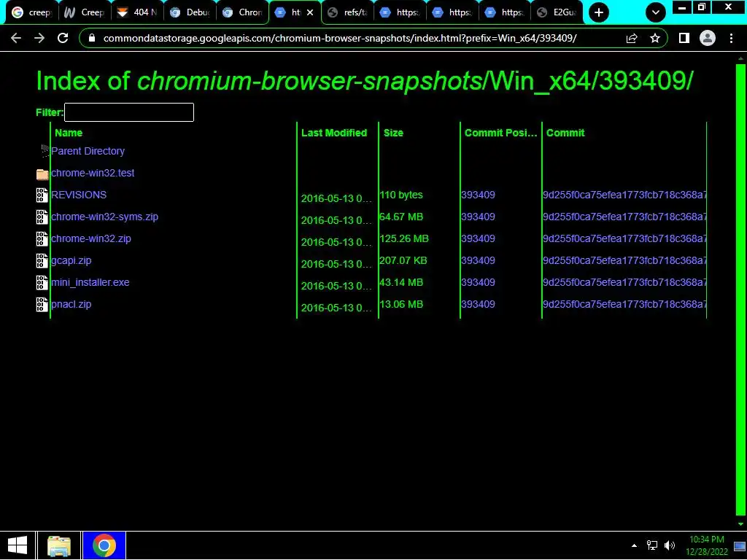The image size is (747, 560).
Task: Open the tab search dropdown arrow
Action: coord(656,12)
